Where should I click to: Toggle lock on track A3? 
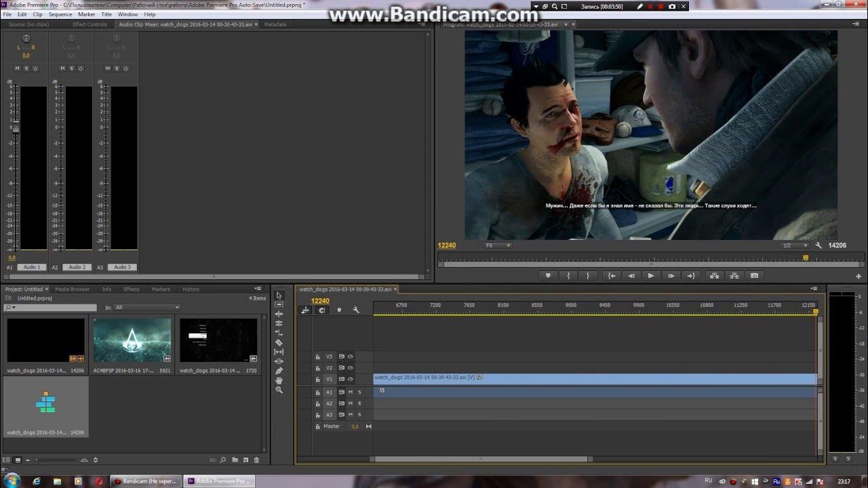317,415
